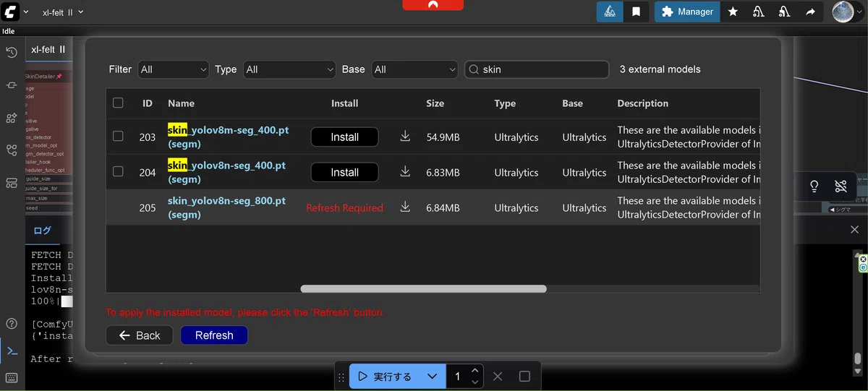Sort the table by Base column header
The image size is (868, 391).
pyautogui.click(x=572, y=103)
